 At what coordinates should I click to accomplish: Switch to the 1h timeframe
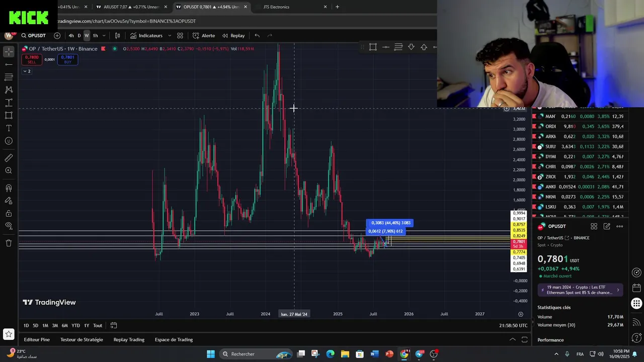coord(95,36)
